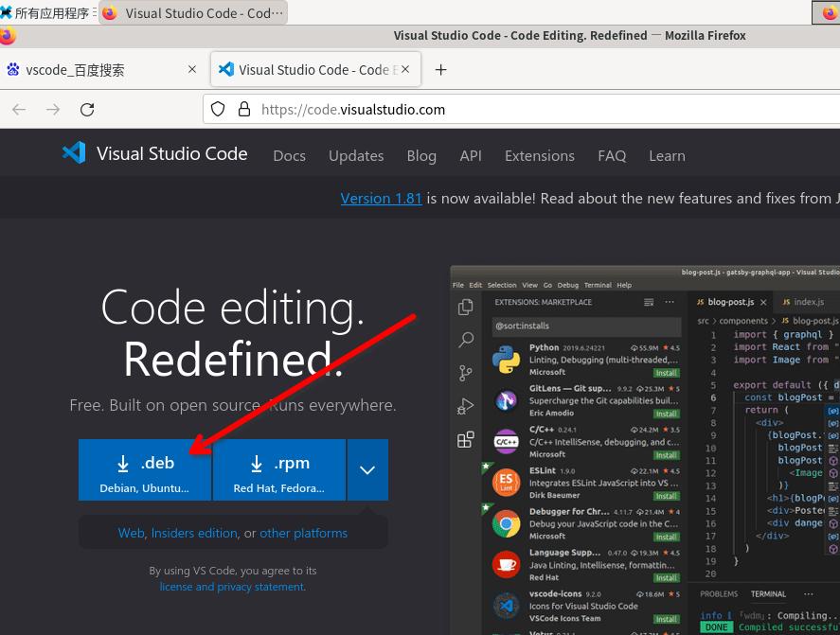This screenshot has width=840, height=635.
Task: Reload the page with the refresh icon
Action: point(87,110)
